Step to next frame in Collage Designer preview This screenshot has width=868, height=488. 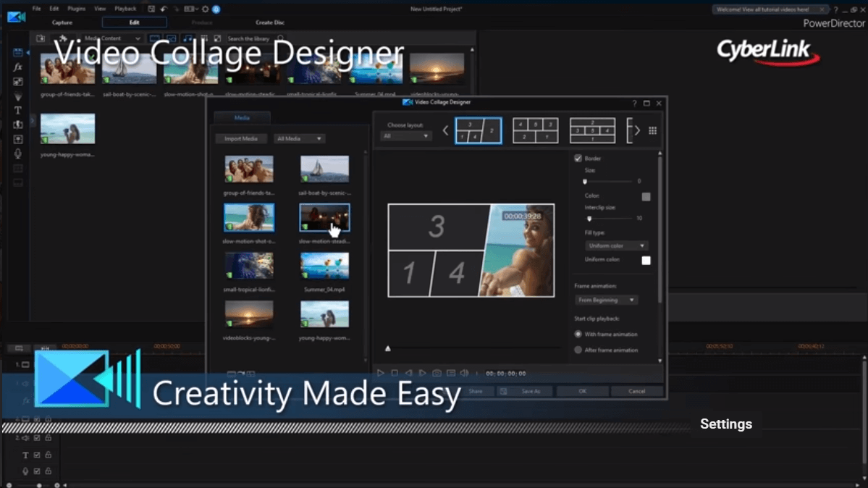[422, 374]
